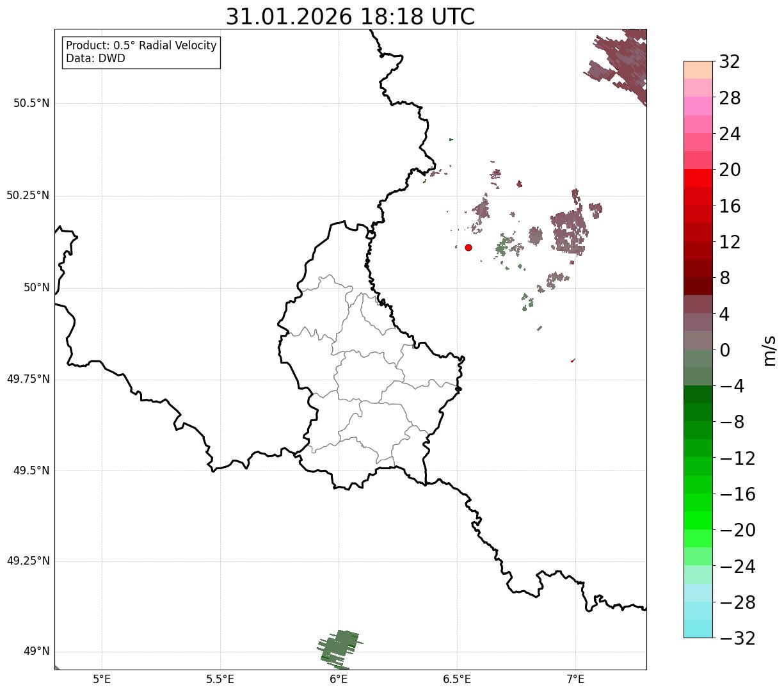Click the 'm/s' colorbar unit label
The width and height of the screenshot is (784, 692).
(769, 350)
